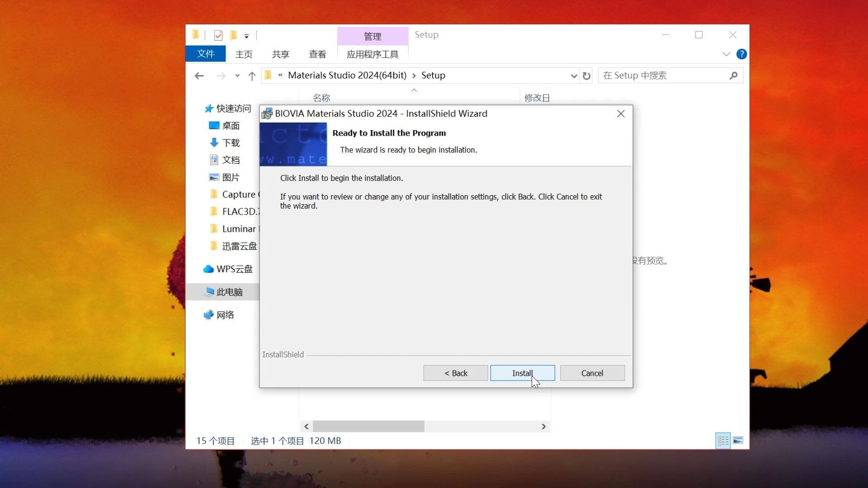This screenshot has width=868, height=488.
Task: Click the folder icon at the title bar's left end
Action: pyautogui.click(x=196, y=35)
